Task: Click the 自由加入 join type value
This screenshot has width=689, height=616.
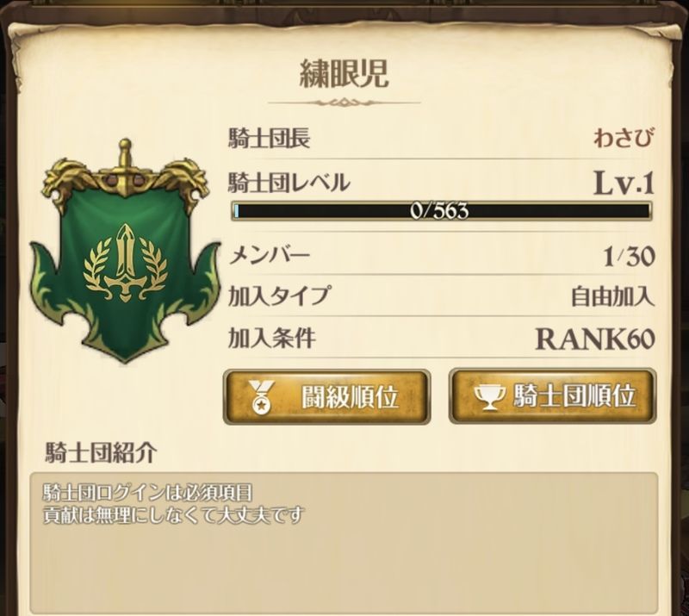Action: pyautogui.click(x=612, y=296)
